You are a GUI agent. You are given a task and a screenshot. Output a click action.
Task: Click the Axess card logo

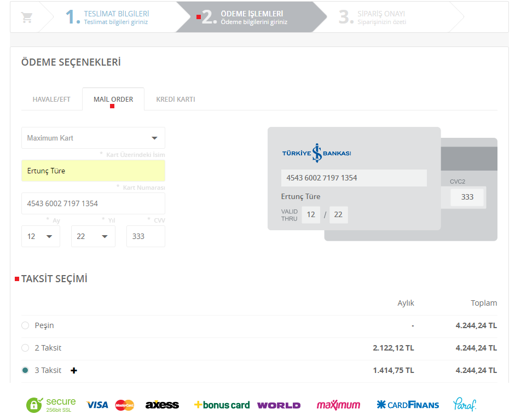[x=162, y=405]
